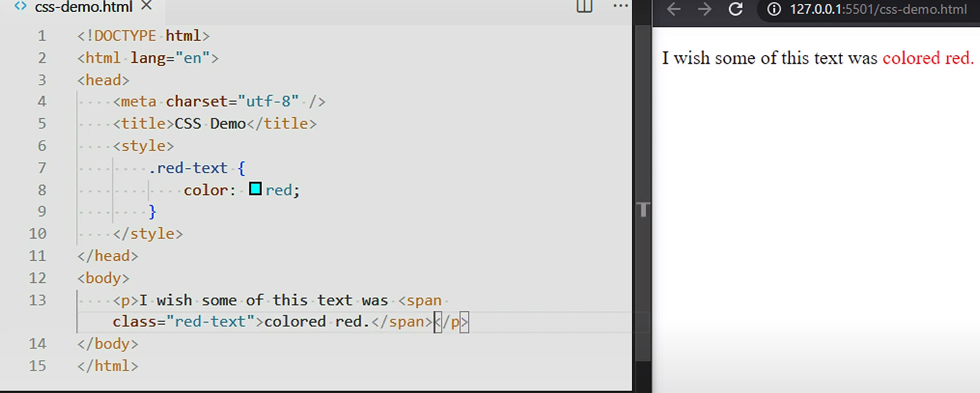The width and height of the screenshot is (980, 393).
Task: Open the editor More Actions ellipsis menu
Action: click(x=621, y=6)
